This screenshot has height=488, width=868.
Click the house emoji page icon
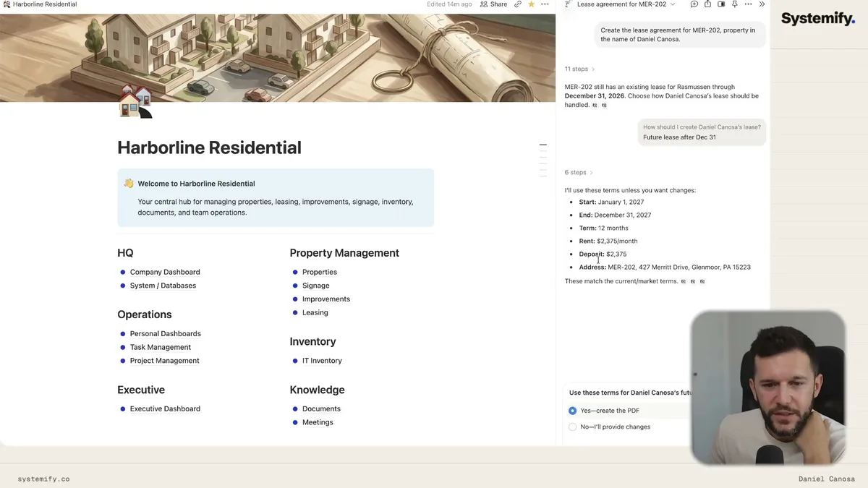[135, 101]
